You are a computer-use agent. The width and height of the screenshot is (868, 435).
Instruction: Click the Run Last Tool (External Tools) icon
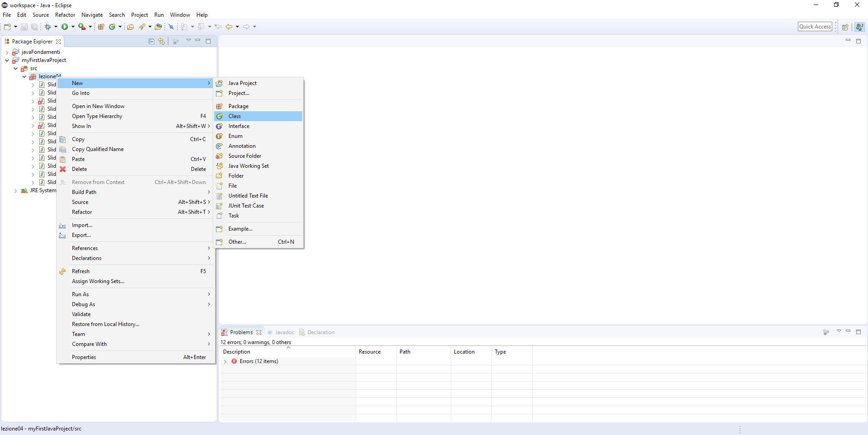(81, 27)
